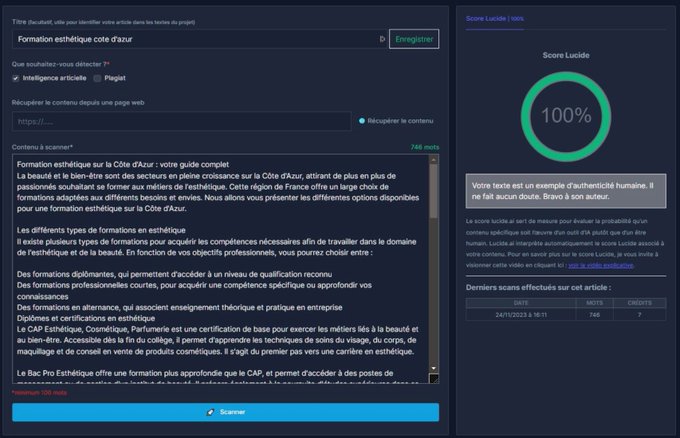Select the scan row dated 24/11/2023
The image size is (680, 438).
566,315
